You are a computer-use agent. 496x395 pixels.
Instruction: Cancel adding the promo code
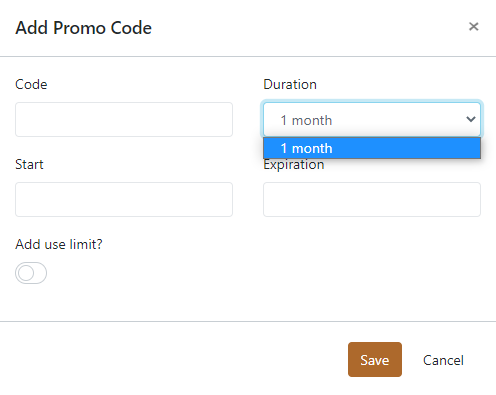[443, 360]
